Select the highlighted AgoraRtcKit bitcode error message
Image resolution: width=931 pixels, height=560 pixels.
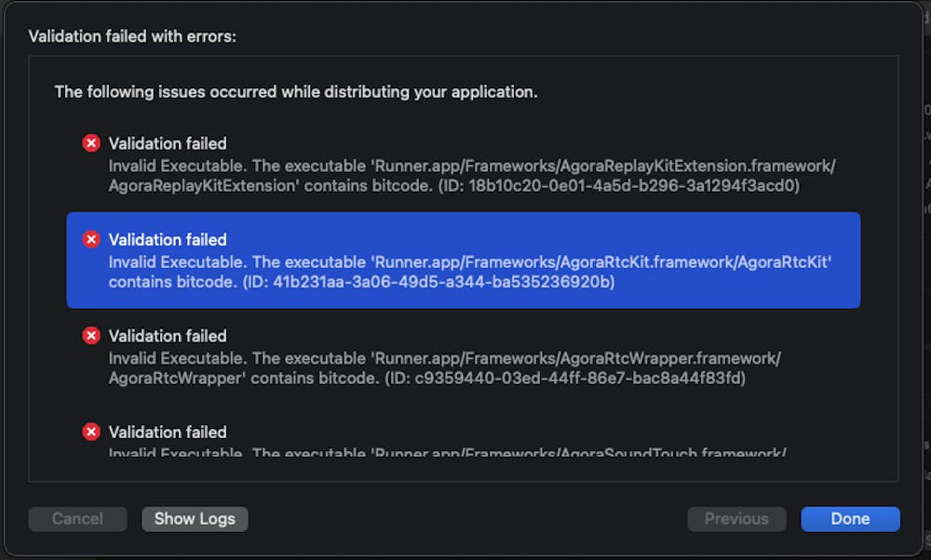point(469,272)
